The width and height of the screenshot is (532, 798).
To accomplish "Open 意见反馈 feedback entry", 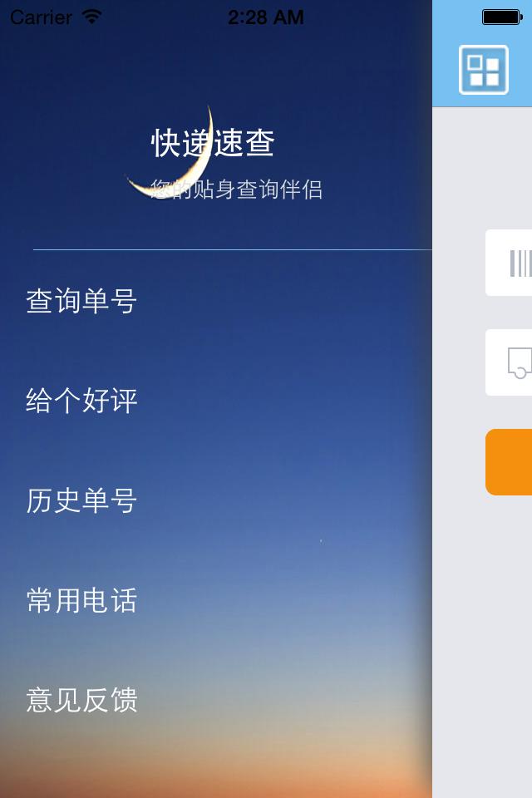I will [81, 699].
